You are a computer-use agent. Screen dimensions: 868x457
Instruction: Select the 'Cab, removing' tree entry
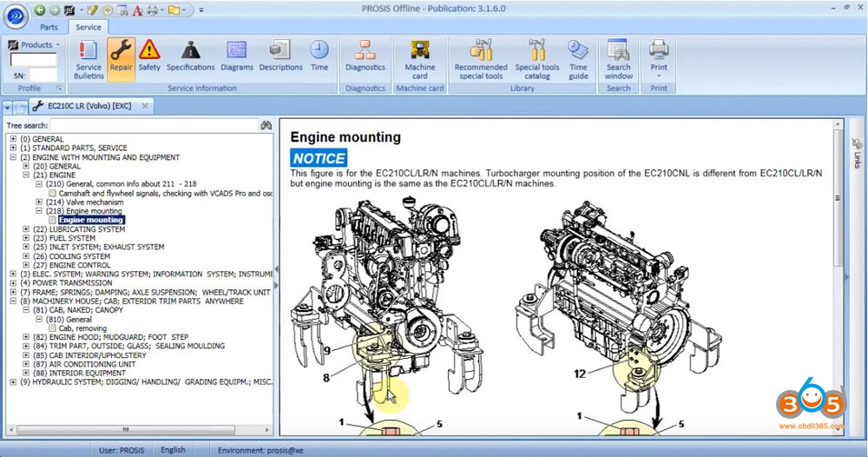(x=83, y=328)
